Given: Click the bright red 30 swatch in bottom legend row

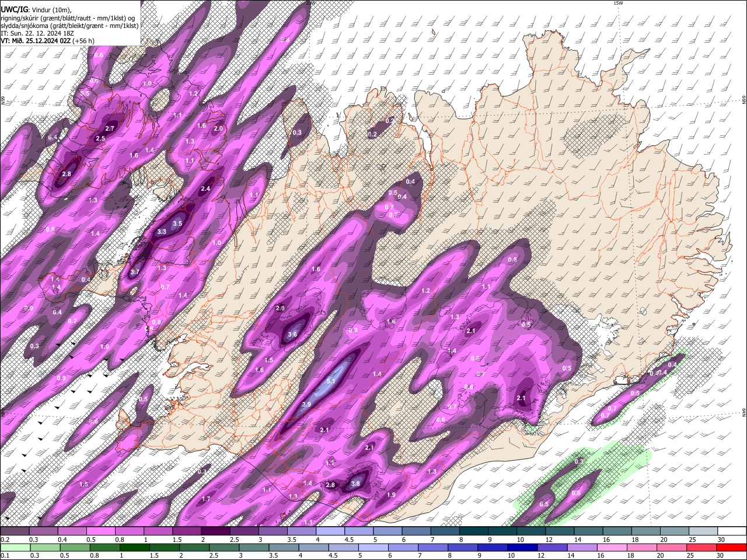Looking at the screenshot, I should tap(732, 547).
